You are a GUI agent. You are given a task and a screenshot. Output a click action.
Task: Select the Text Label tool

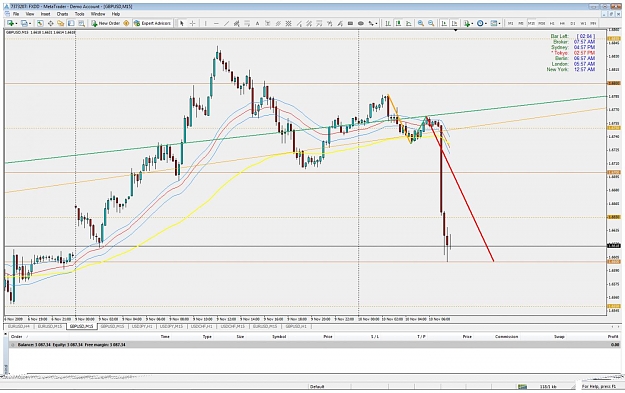coord(268,24)
